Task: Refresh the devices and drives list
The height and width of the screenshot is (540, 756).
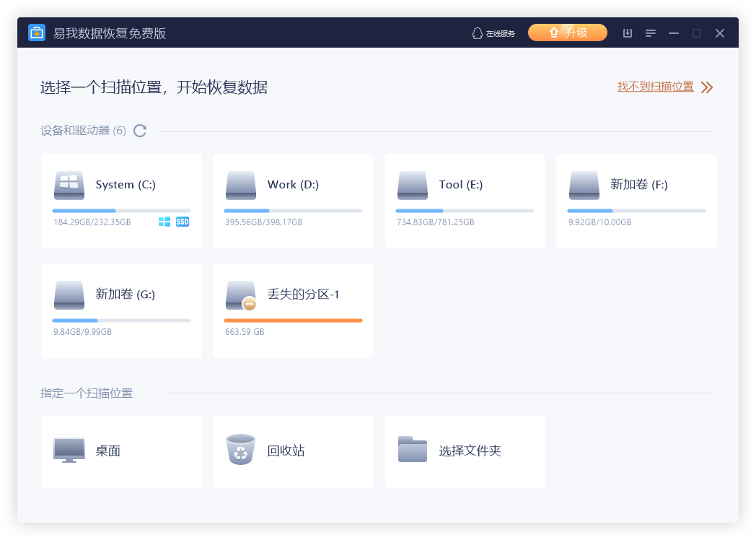Action: [x=140, y=131]
